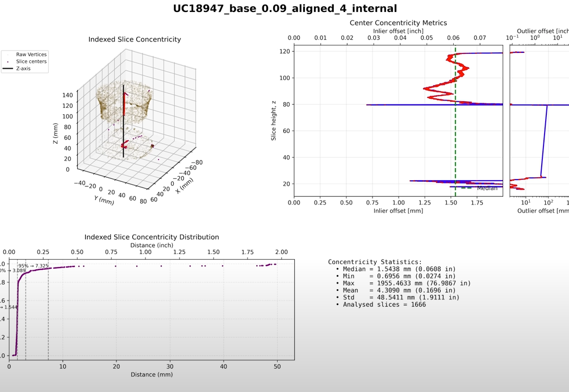This screenshot has width=569, height=392.
Task: Click the Outlier offset [inch] axis label
Action: [542, 31]
